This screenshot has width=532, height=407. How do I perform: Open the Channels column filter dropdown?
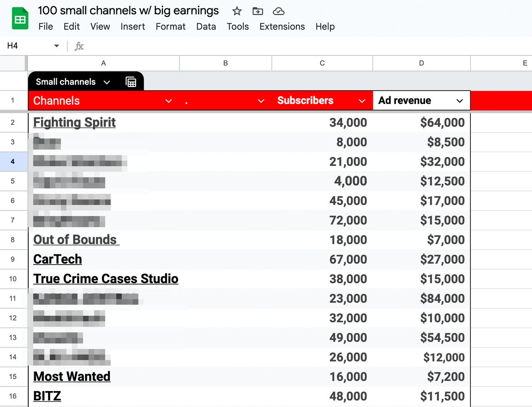click(x=168, y=101)
